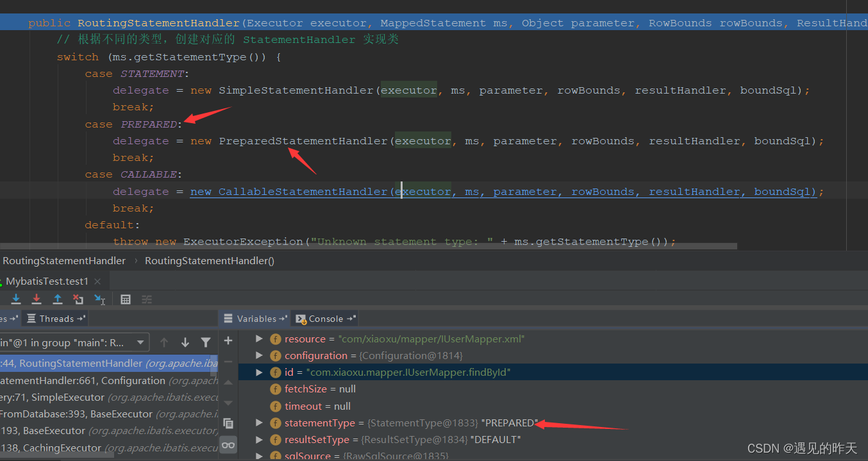Select next frame with down arrow

[x=185, y=342]
